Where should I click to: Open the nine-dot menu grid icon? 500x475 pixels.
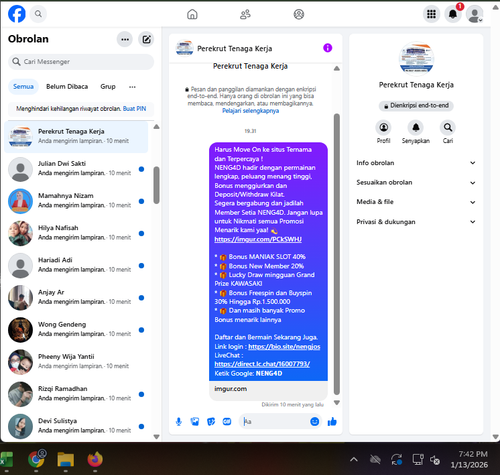[x=431, y=14]
